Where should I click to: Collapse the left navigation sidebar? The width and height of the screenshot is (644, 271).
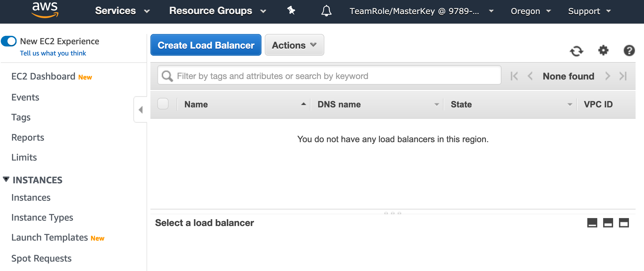(x=140, y=110)
